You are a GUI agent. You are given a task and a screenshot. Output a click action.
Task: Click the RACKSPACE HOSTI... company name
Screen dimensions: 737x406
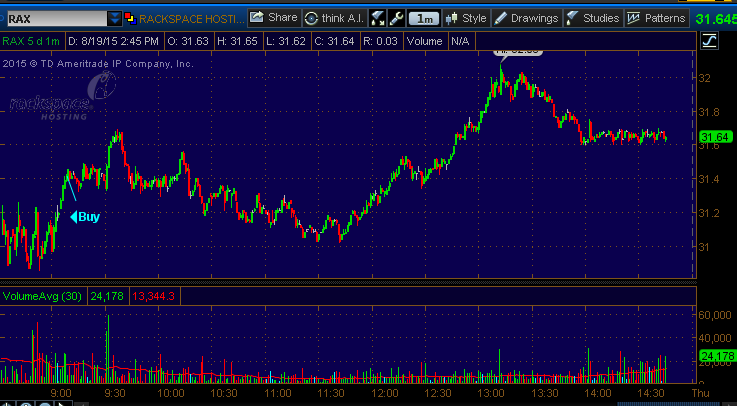[x=192, y=19]
